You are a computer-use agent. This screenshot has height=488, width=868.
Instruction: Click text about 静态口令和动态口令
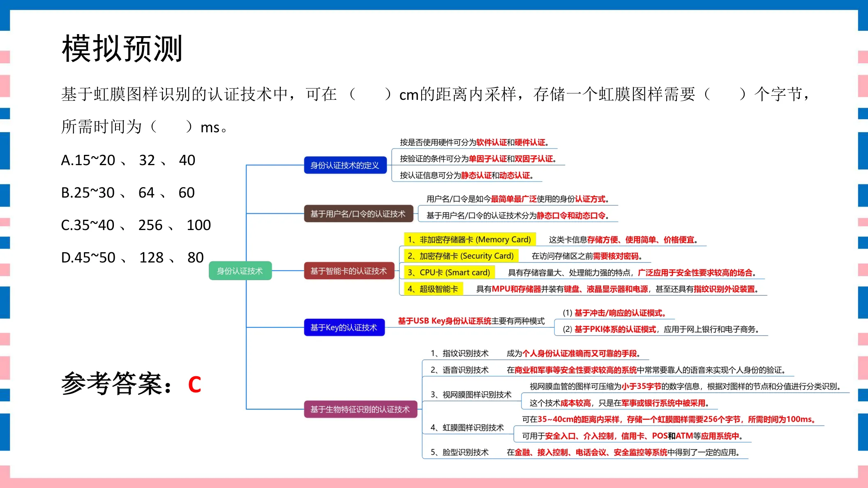[x=517, y=215]
